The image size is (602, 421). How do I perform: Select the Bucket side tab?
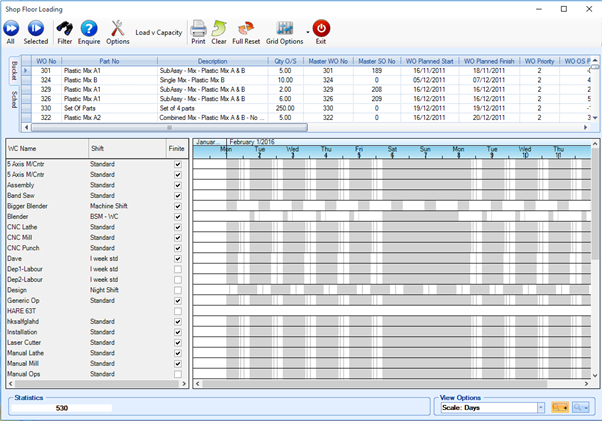14,70
